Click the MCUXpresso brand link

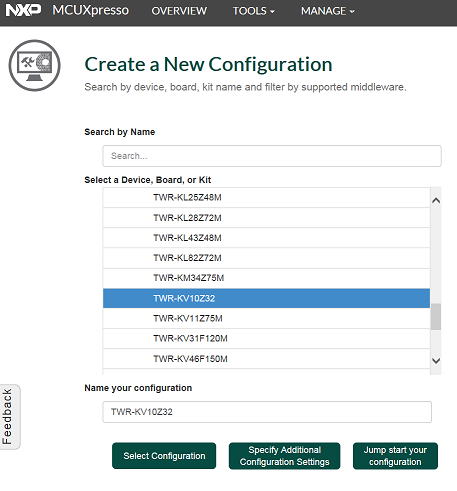pos(90,10)
